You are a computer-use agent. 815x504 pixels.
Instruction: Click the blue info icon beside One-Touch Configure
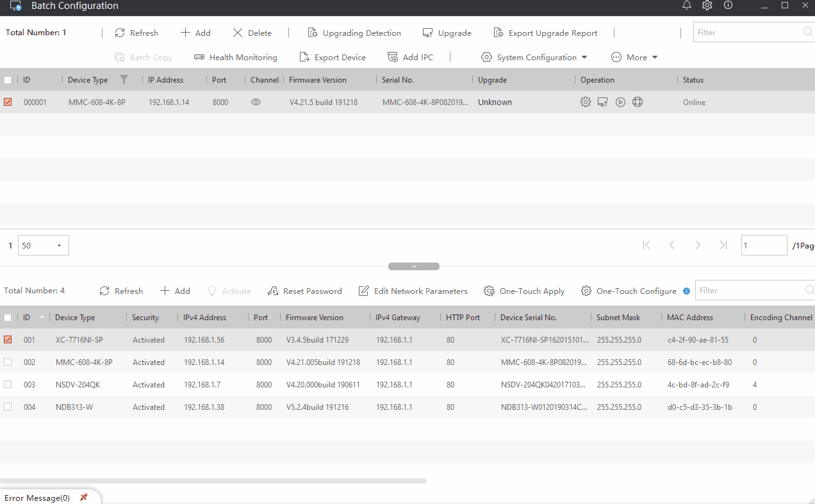687,291
